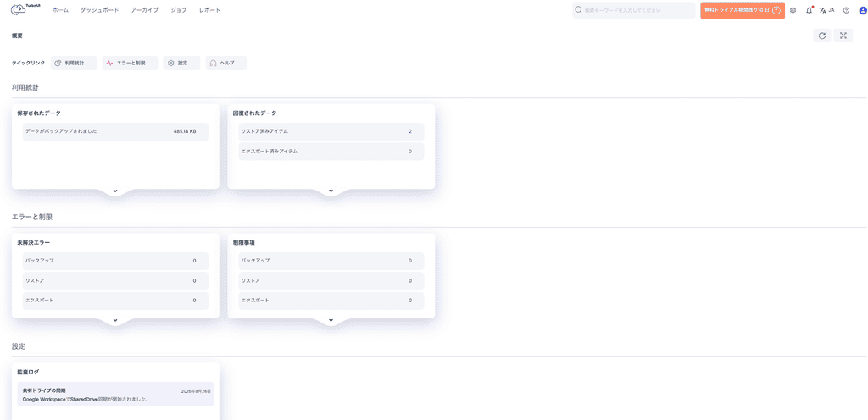Expand the 回復されたデータ card chevron

[x=331, y=191]
